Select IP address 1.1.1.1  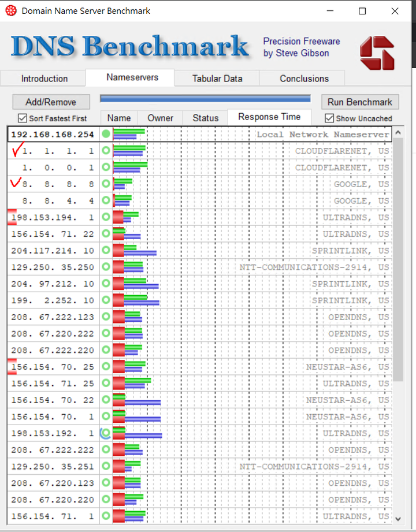pos(58,151)
